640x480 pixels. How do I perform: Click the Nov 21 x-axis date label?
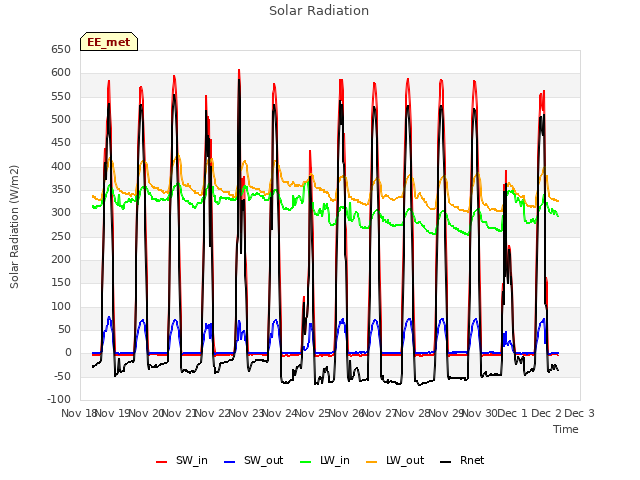[180, 413]
